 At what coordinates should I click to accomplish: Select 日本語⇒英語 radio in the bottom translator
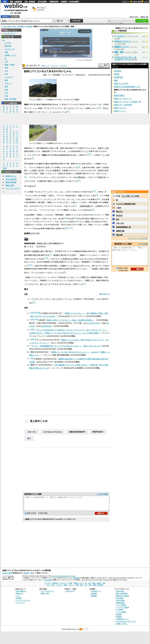click(37, 513)
